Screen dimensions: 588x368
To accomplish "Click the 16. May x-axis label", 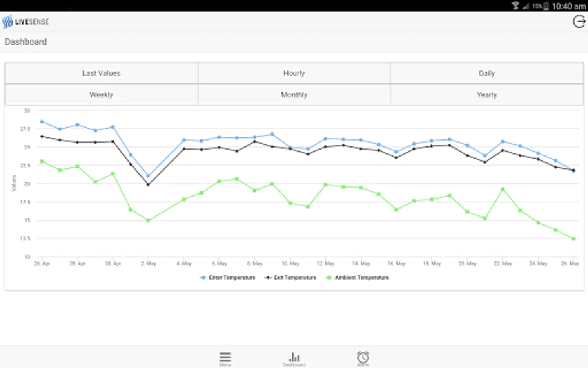I will (x=396, y=264).
